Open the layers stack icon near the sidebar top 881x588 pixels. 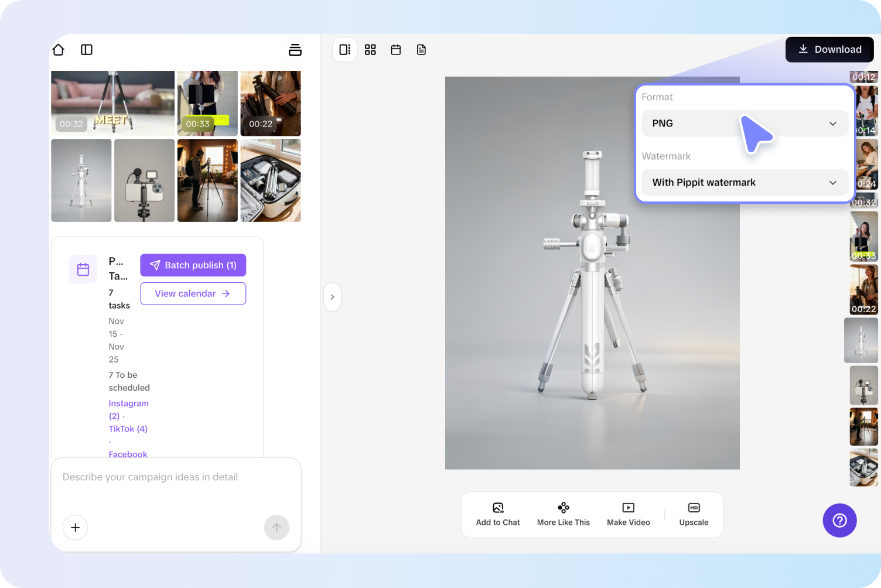pyautogui.click(x=295, y=50)
